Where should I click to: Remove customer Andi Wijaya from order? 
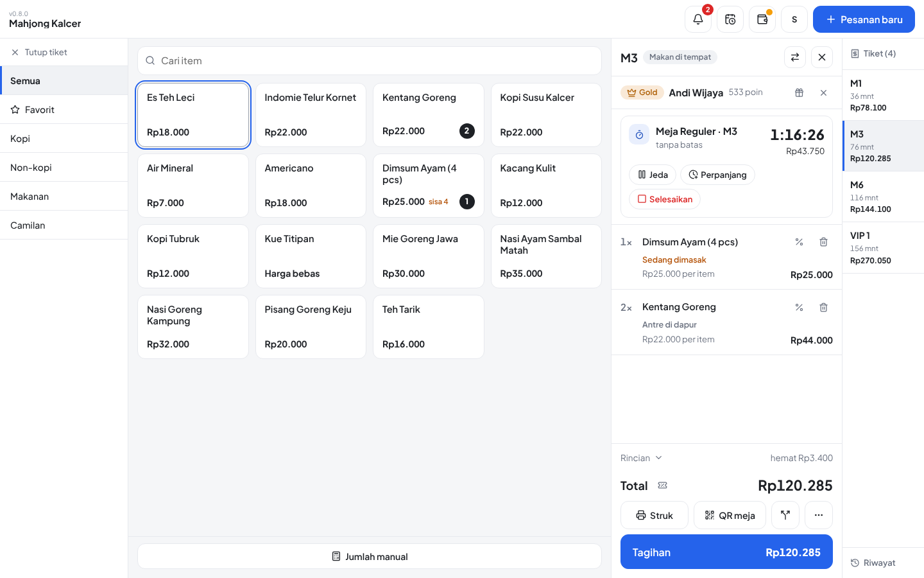823,92
